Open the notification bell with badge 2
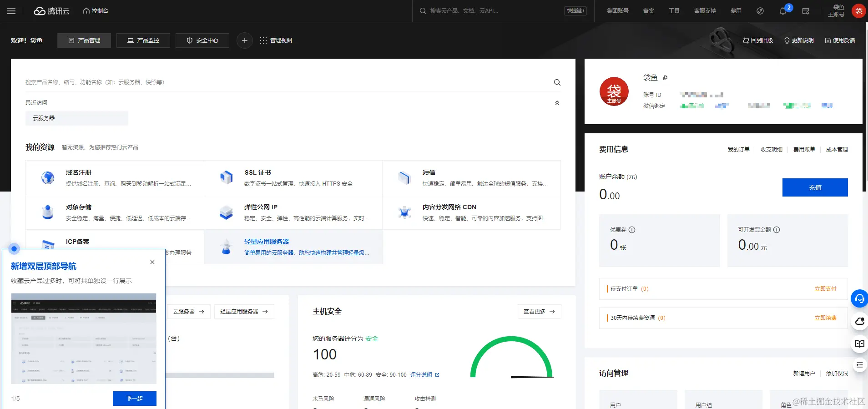 point(783,11)
